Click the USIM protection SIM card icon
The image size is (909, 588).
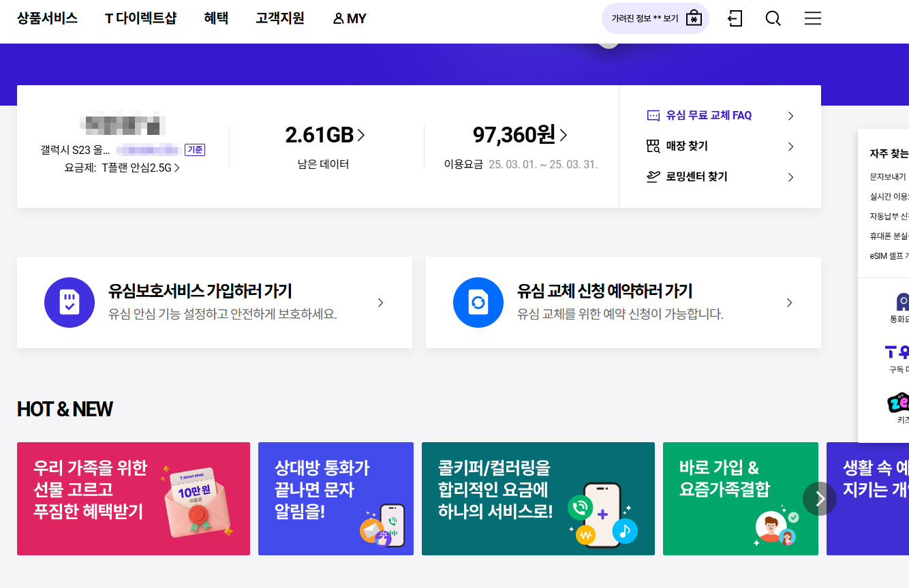click(x=69, y=303)
